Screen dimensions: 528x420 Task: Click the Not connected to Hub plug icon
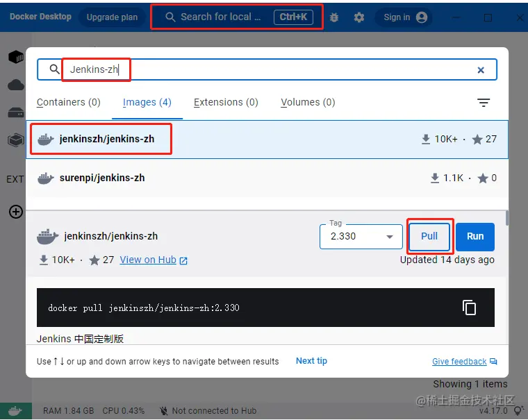(x=164, y=410)
